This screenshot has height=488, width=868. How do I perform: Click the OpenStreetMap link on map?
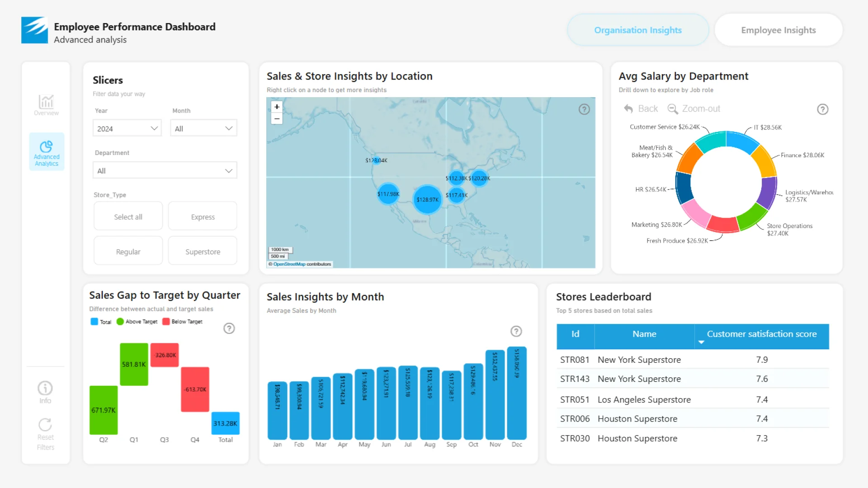[289, 264]
